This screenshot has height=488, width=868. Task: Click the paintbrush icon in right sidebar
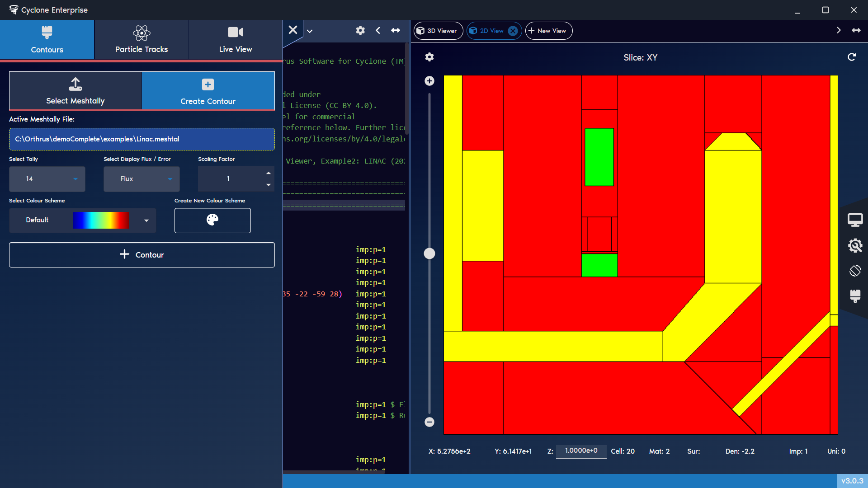pyautogui.click(x=856, y=296)
